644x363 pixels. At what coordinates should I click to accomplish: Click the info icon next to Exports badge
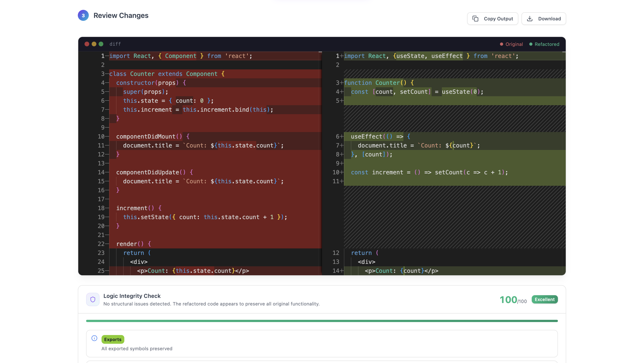(x=94, y=338)
